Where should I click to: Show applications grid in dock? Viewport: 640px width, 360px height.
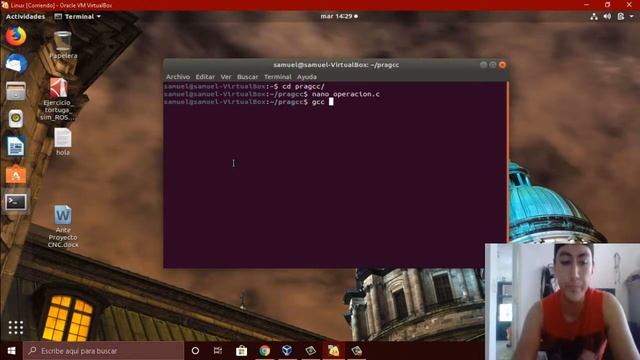point(16,327)
